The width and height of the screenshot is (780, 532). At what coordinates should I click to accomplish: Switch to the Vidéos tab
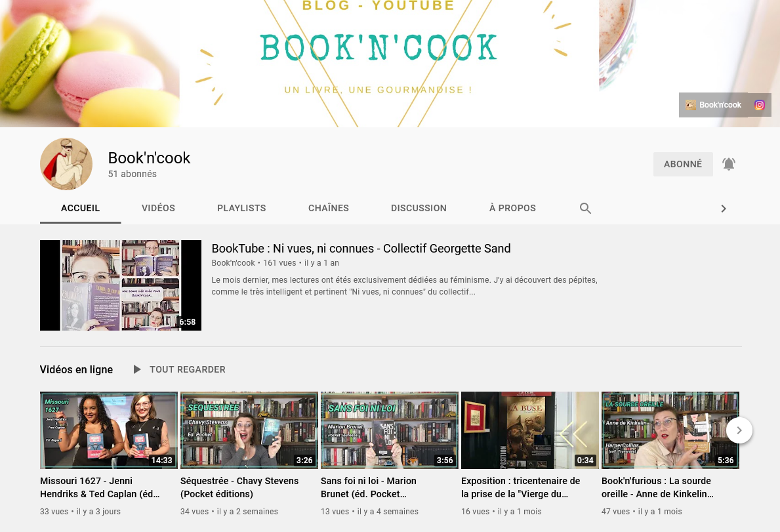(158, 208)
